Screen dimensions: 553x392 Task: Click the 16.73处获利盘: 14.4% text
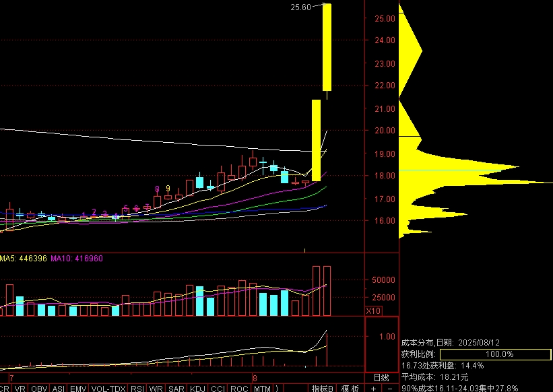coord(443,366)
